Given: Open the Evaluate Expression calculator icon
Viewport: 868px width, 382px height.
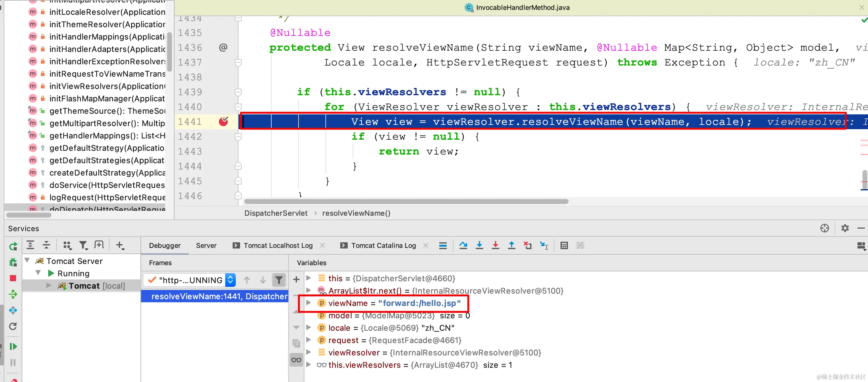Looking at the screenshot, I should pos(564,245).
